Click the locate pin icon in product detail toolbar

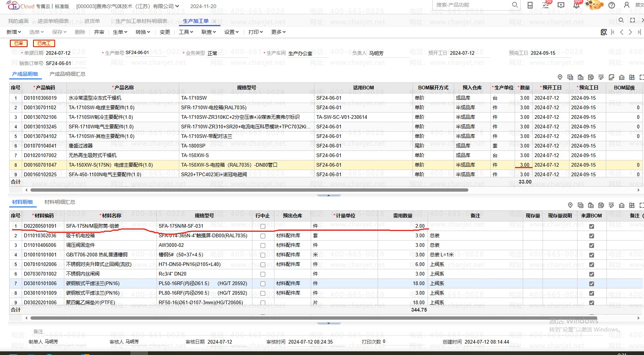click(560, 77)
